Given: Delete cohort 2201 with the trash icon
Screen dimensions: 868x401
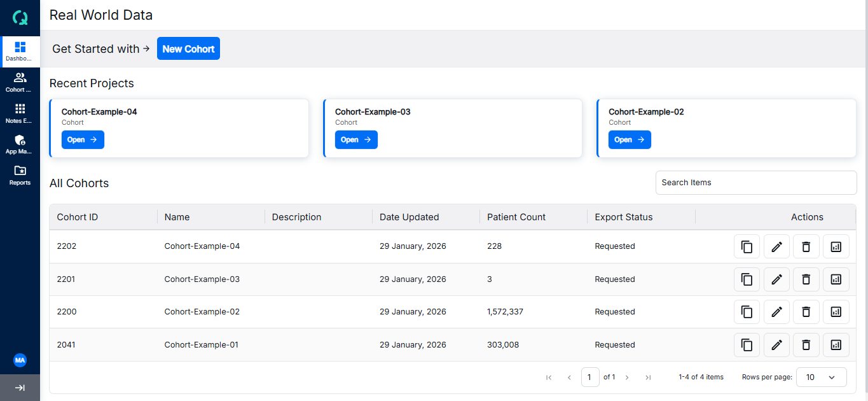Looking at the screenshot, I should tap(806, 279).
